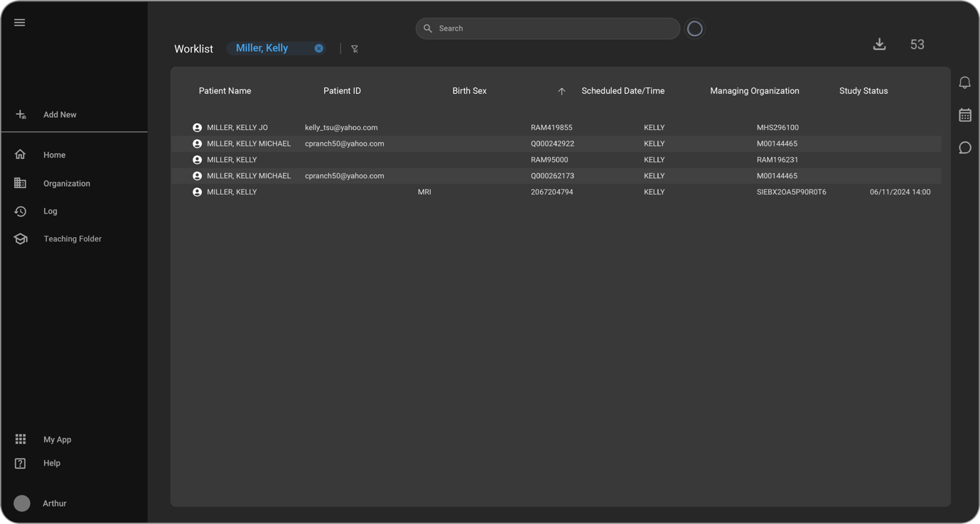Open Help in the sidebar

coord(51,463)
